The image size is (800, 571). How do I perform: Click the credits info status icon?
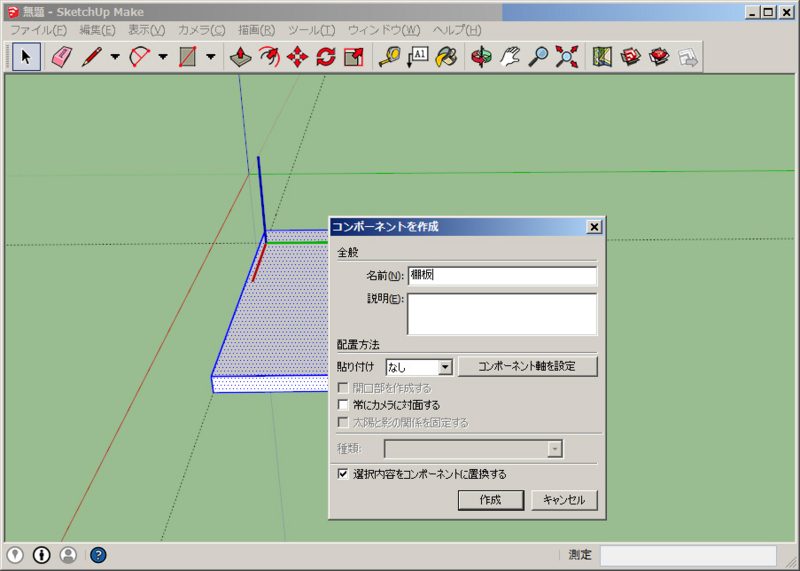coord(42,555)
